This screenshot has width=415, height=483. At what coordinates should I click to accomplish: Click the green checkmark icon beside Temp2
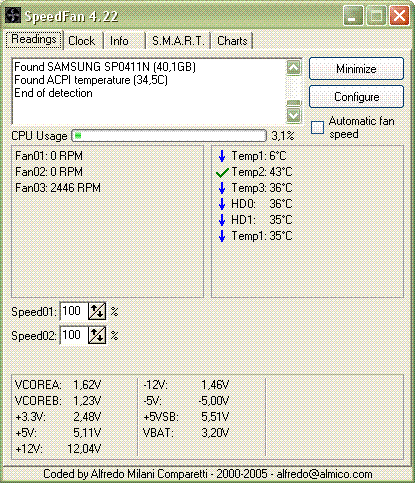pos(222,172)
